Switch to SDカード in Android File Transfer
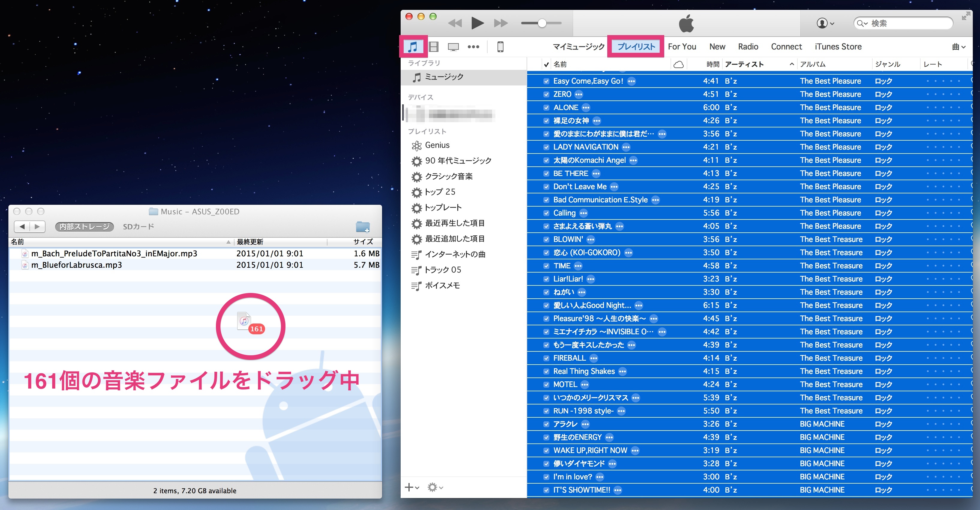The image size is (980, 510). (138, 227)
